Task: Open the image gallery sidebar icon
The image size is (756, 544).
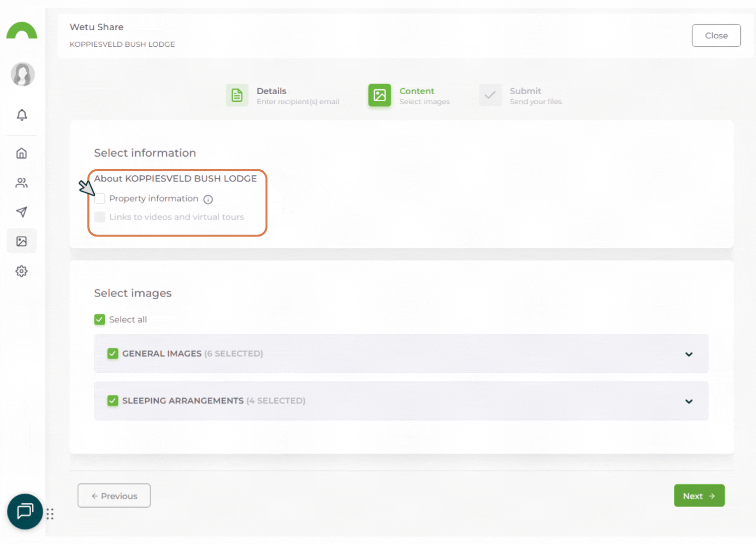Action: coord(22,242)
